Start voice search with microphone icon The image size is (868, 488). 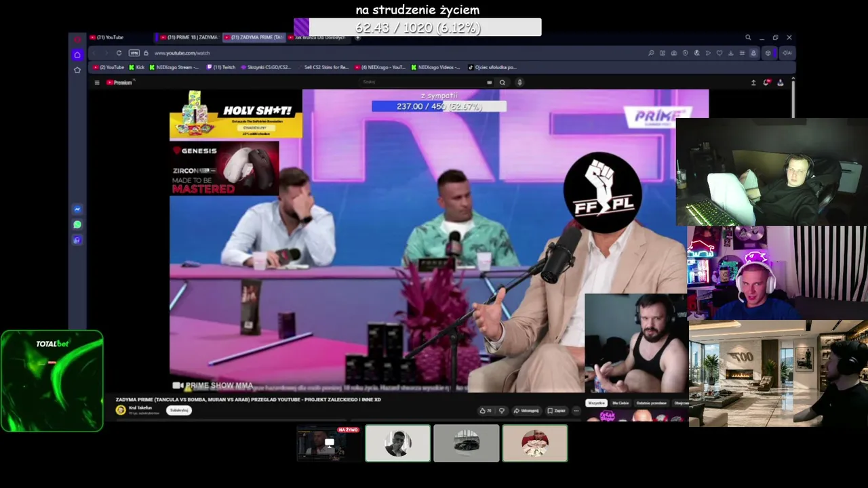point(519,83)
